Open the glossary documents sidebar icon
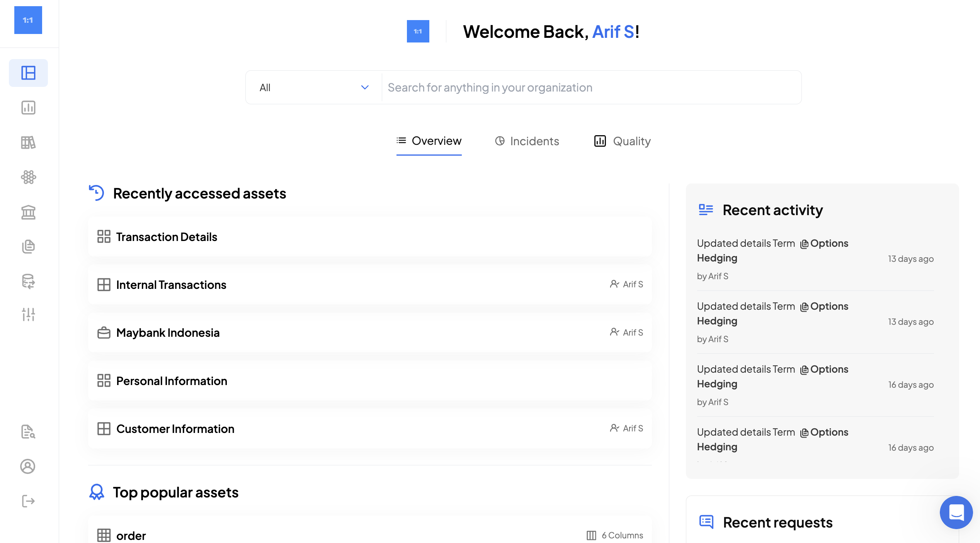 coord(28,246)
